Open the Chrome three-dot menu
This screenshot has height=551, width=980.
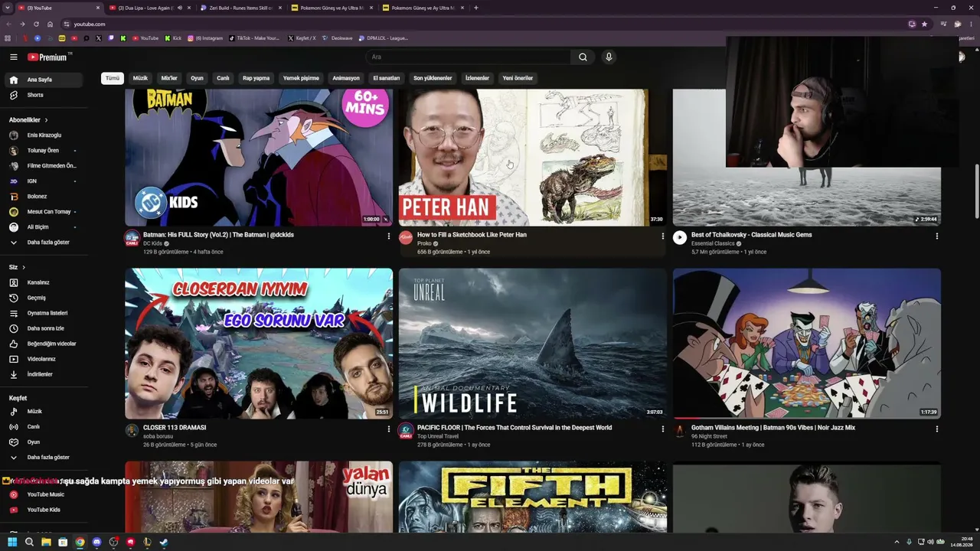(971, 24)
